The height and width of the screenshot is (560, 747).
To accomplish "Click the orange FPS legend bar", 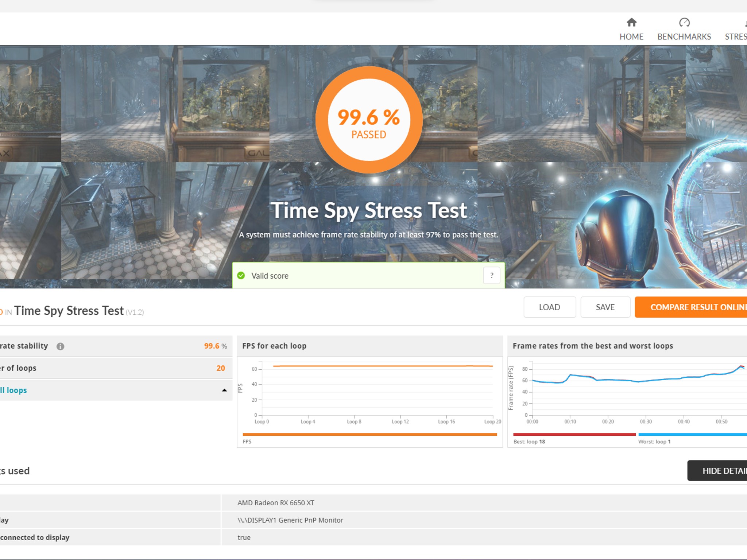I will click(370, 434).
